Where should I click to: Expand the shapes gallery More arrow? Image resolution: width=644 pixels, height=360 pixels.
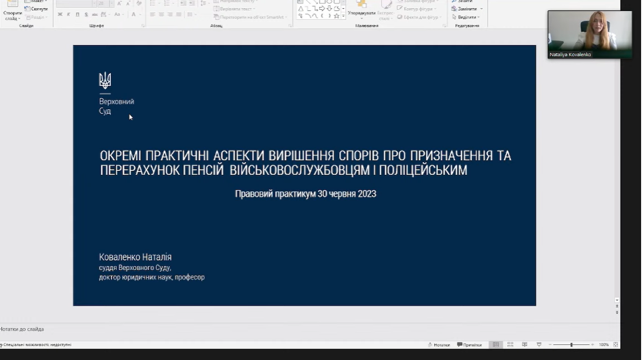pyautogui.click(x=343, y=16)
